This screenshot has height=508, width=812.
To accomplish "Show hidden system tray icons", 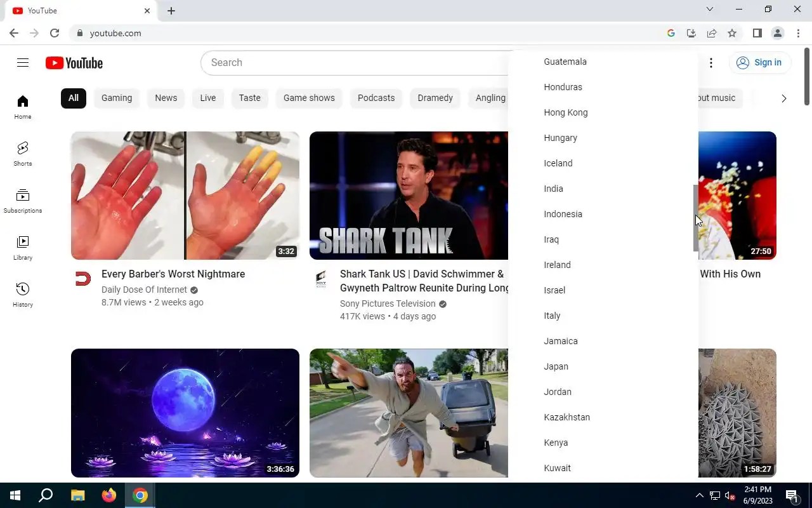I will pos(699,495).
